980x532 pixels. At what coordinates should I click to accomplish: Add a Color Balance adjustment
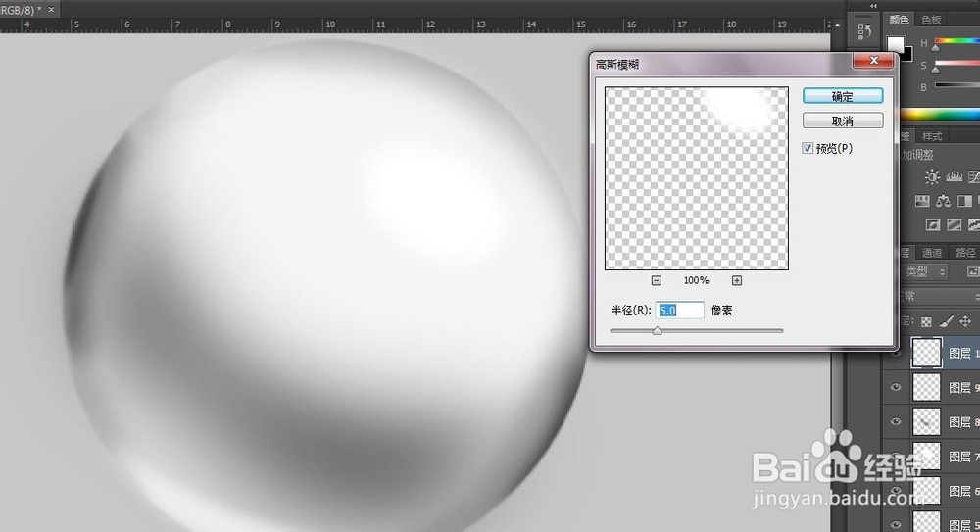(943, 201)
